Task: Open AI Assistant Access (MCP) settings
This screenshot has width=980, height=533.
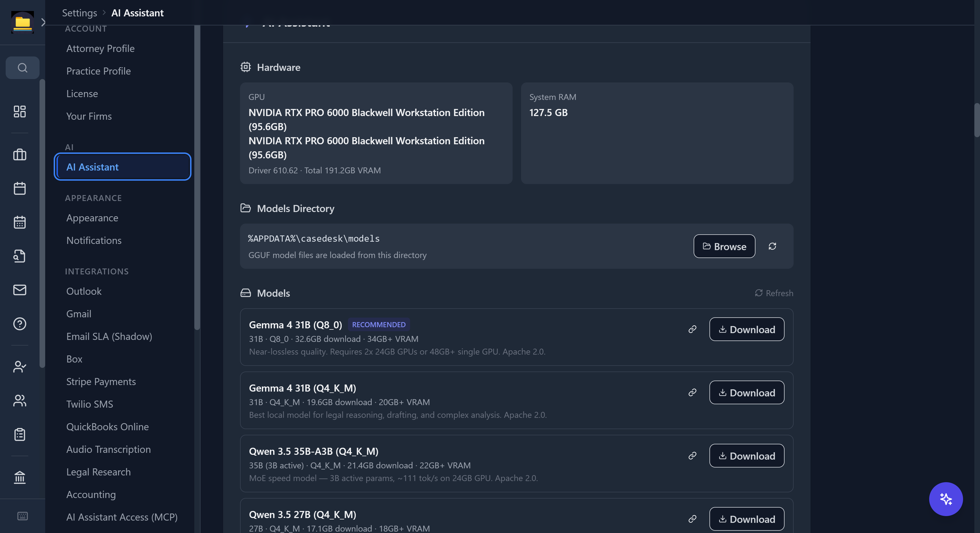Action: 123,517
